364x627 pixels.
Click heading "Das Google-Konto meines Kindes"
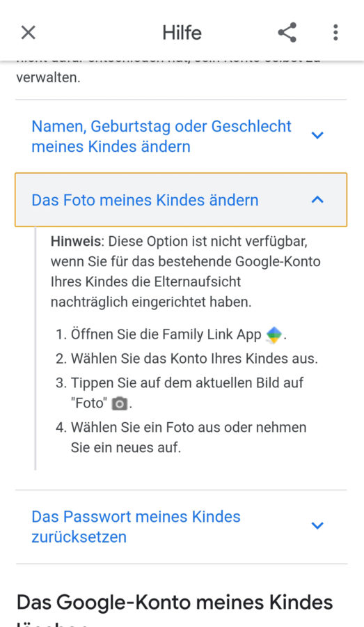[175, 602]
